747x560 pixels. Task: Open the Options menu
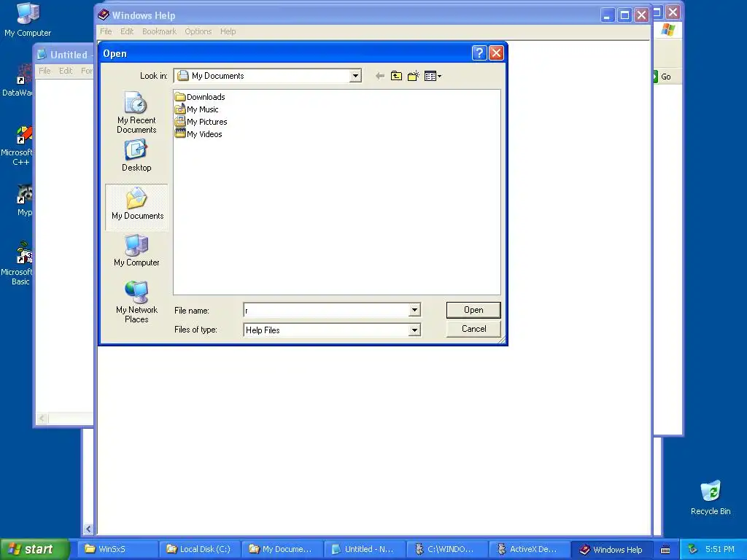click(x=198, y=31)
